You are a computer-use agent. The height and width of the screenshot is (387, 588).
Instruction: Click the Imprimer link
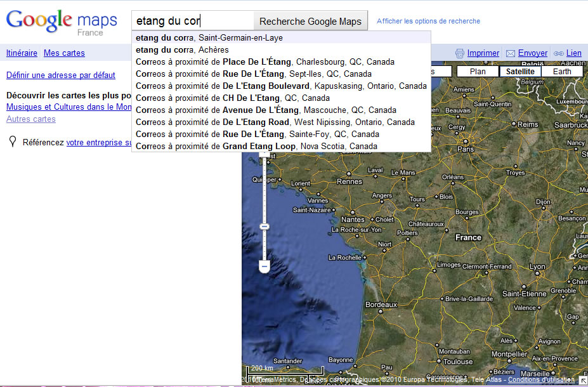483,53
